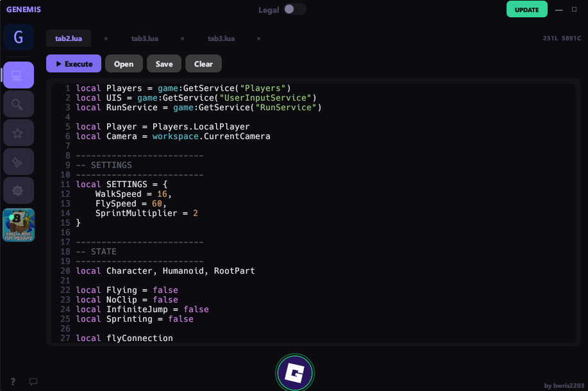Viewport: 588px width, 391px height.
Task: Open Genemis settings with the gear icon
Action: click(19, 190)
